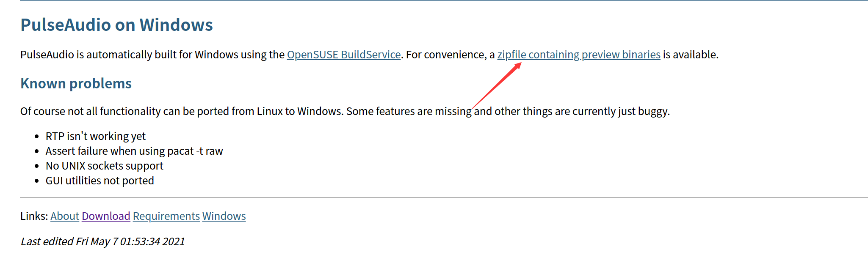Click the "is available." text after zipfile link
This screenshot has width=868, height=274.
coord(691,55)
